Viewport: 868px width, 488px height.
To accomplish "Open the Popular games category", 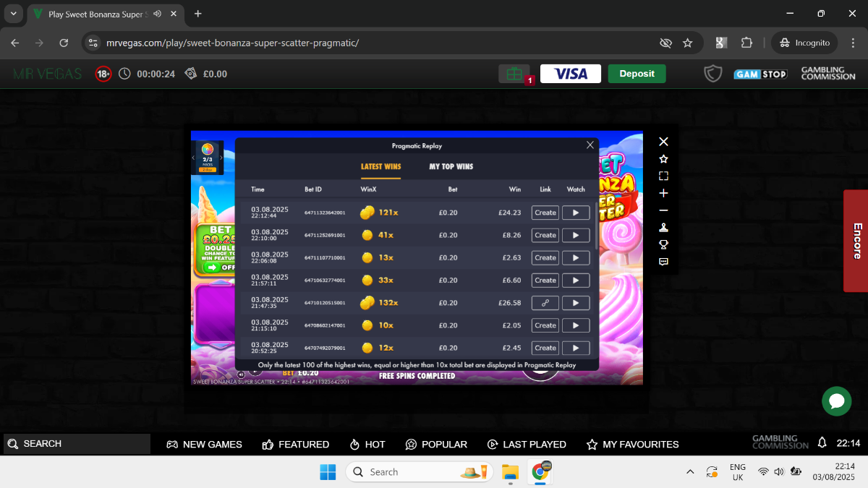I will pyautogui.click(x=436, y=444).
